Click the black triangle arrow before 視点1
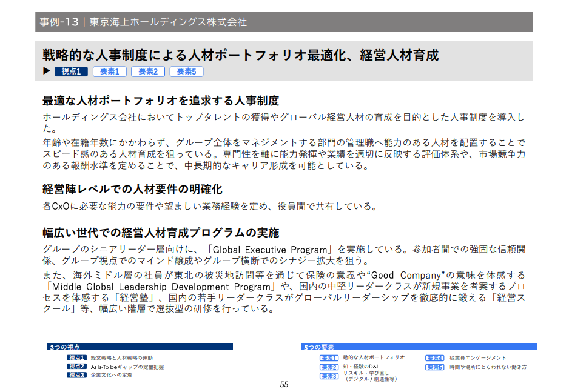The image size is (569, 392). point(46,71)
